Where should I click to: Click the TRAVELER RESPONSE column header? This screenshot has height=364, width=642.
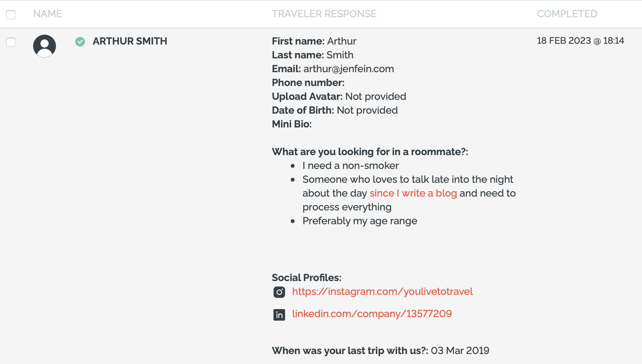coord(324,14)
